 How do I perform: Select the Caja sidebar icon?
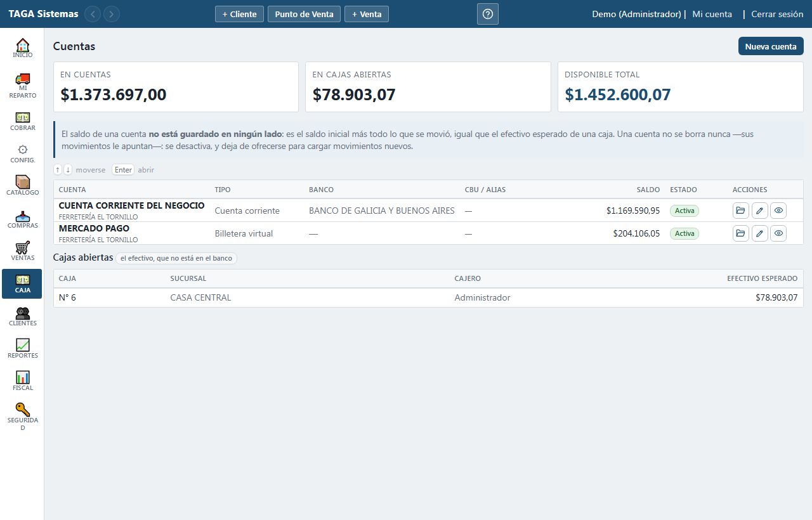tap(22, 283)
